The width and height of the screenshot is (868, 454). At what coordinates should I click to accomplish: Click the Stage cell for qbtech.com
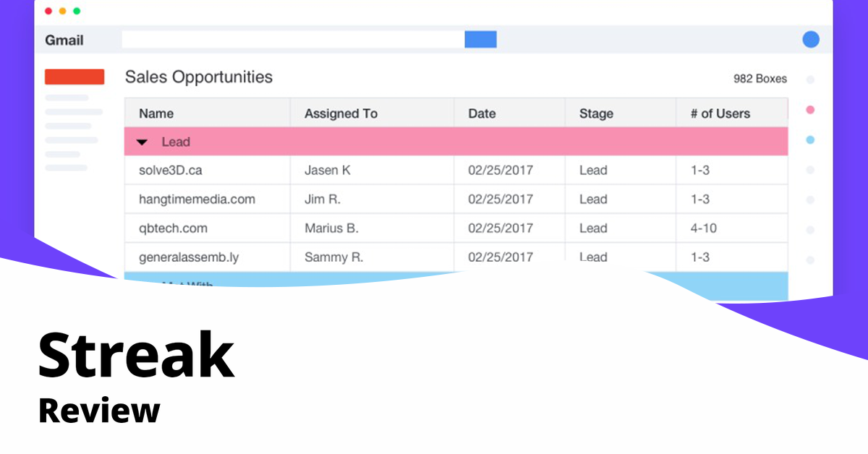pos(593,228)
